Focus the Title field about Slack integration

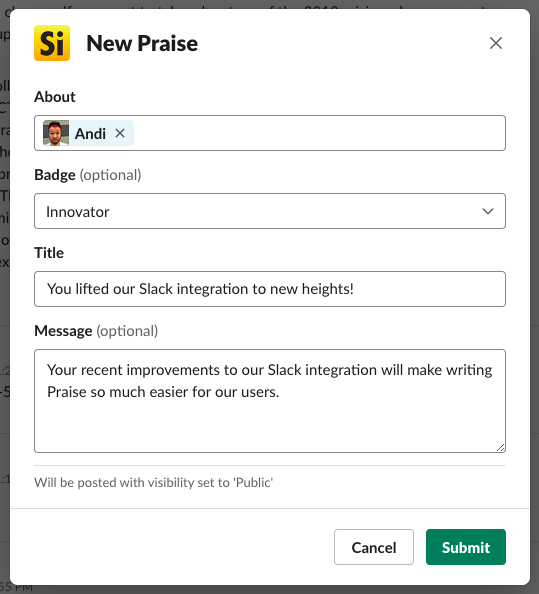270,289
